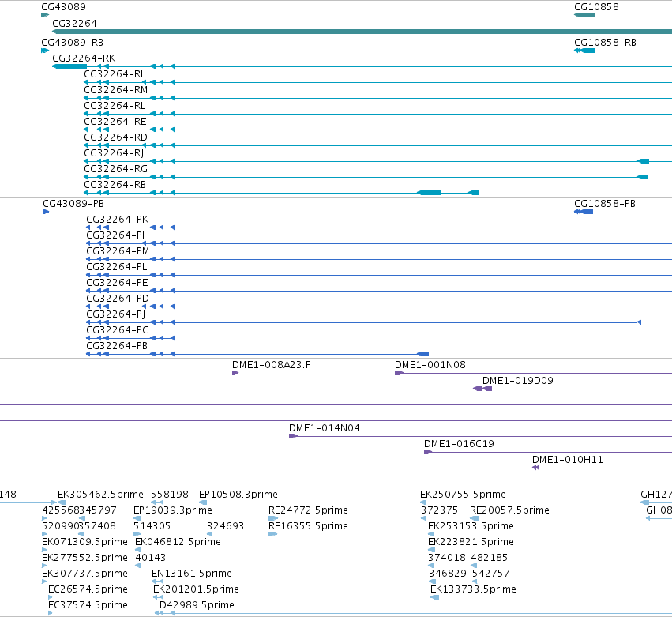Click the DME1-014N04 label
The image size is (672, 617).
325,428
